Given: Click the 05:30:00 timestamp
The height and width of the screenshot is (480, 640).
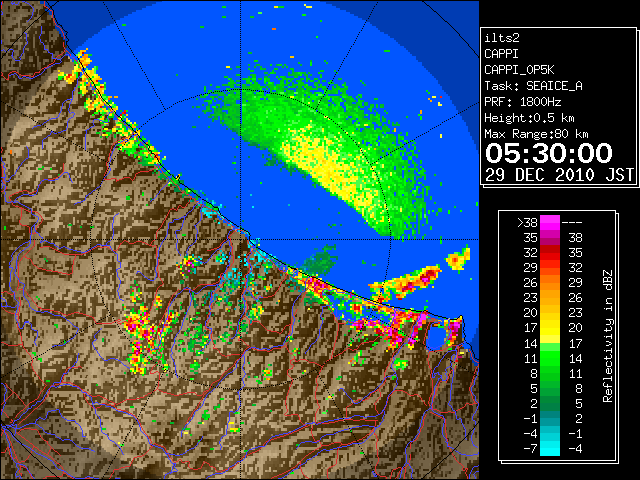Looking at the screenshot, I should click(x=549, y=153).
